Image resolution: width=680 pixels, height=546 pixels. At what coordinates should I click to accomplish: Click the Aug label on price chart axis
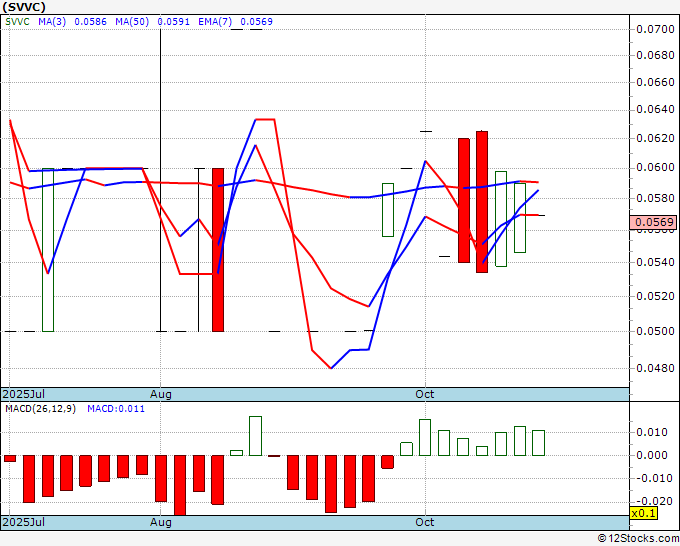click(x=161, y=394)
